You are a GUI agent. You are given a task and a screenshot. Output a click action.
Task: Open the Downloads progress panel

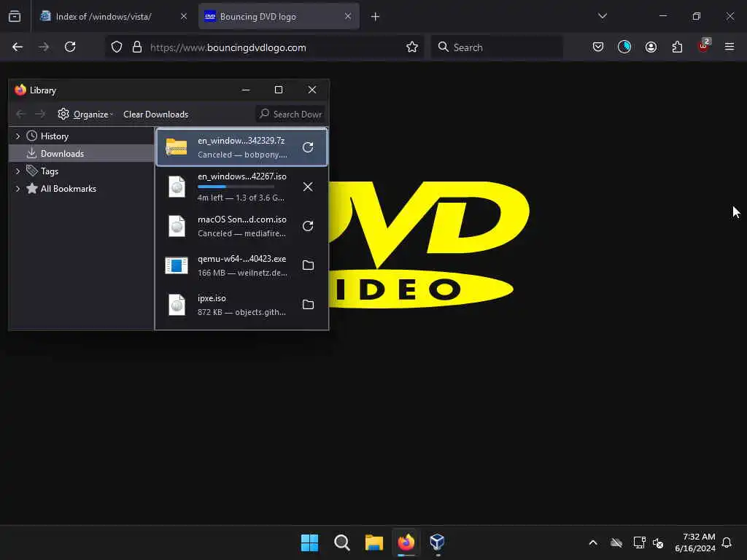[624, 47]
